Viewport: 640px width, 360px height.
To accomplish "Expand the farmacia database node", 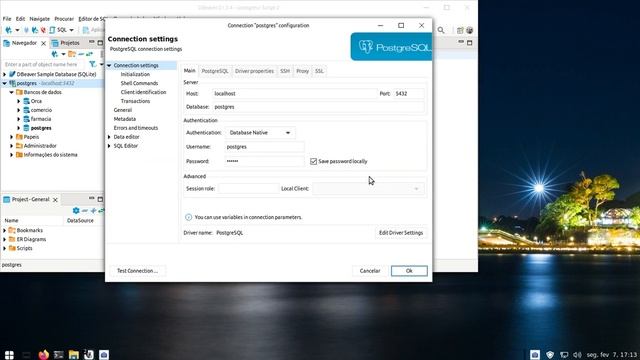I will click(19, 119).
